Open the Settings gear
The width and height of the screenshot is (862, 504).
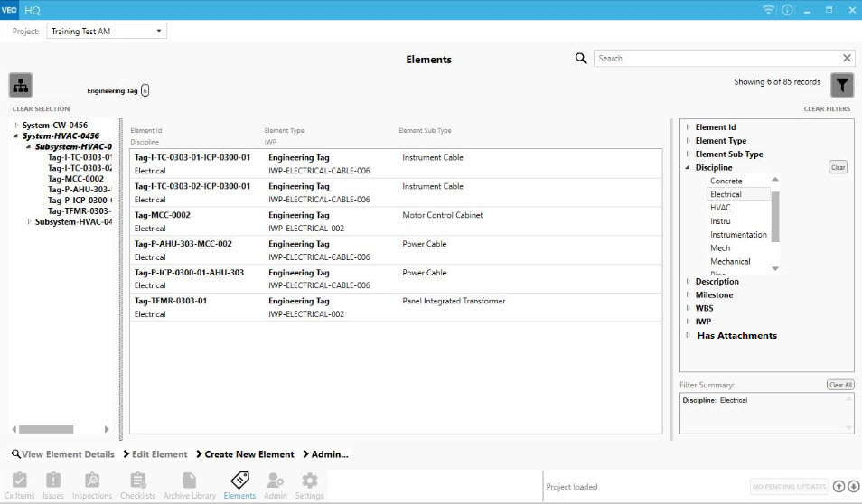309,485
